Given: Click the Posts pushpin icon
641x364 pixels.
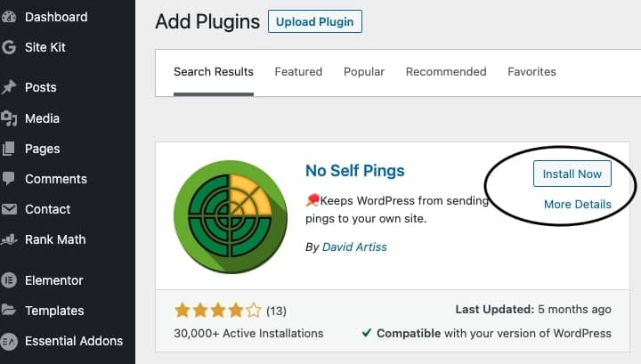Looking at the screenshot, I should point(8,87).
